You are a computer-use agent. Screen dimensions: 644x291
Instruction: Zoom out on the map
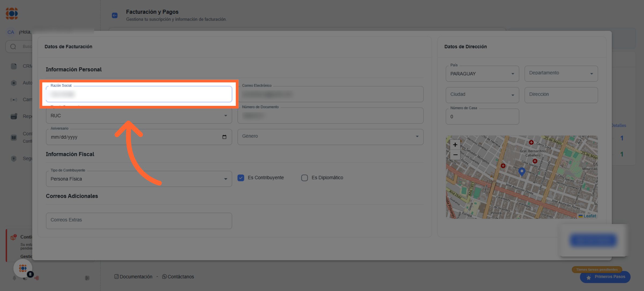[455, 155]
